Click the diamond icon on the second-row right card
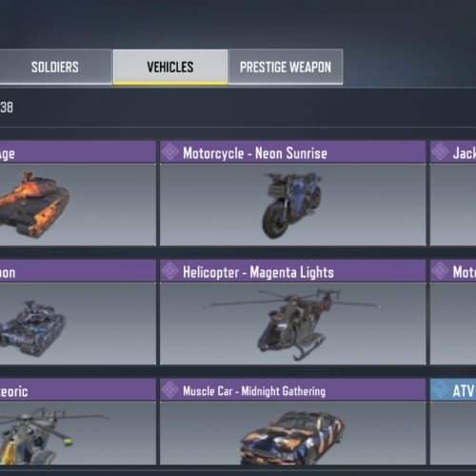The image size is (476, 476). (x=441, y=271)
